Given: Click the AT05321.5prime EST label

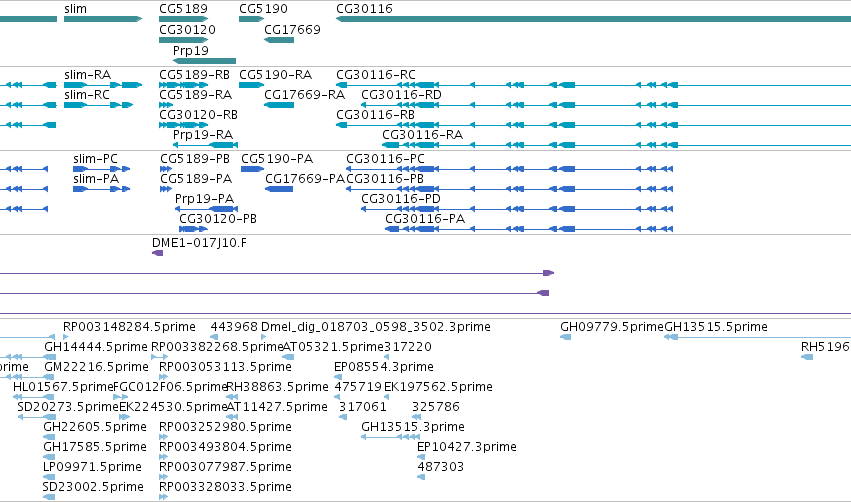Looking at the screenshot, I should tap(333, 347).
